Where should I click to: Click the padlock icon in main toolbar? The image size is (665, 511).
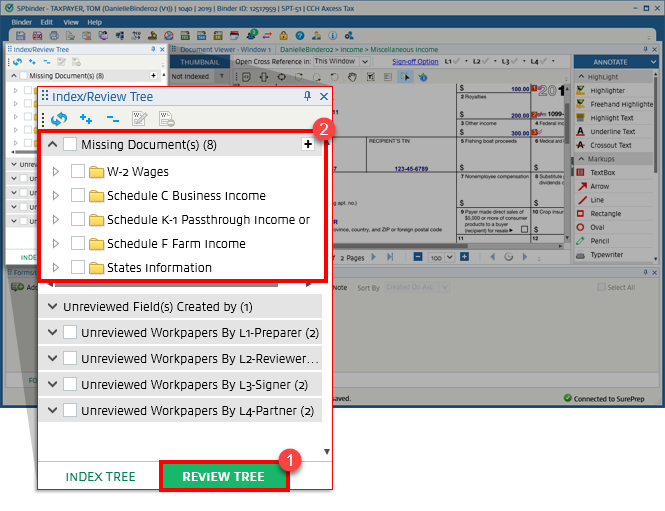point(283,36)
